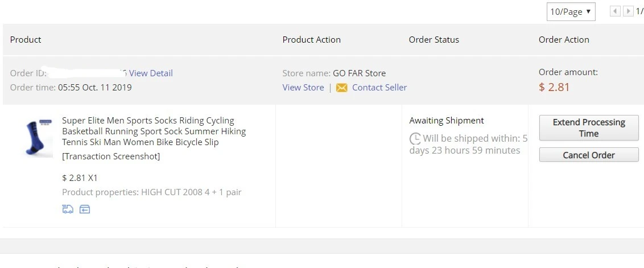Go to the previous page arrow
Image resolution: width=644 pixels, height=268 pixels.
615,11
